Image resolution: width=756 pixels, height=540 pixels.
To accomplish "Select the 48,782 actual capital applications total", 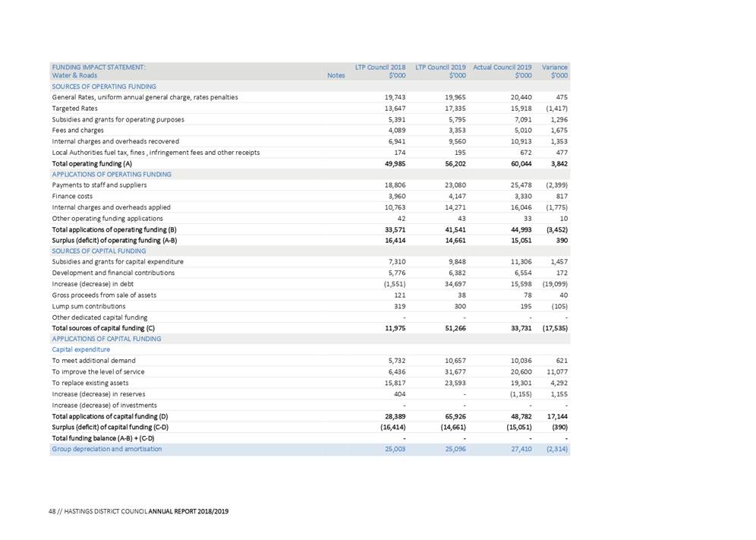I will tap(521, 416).
